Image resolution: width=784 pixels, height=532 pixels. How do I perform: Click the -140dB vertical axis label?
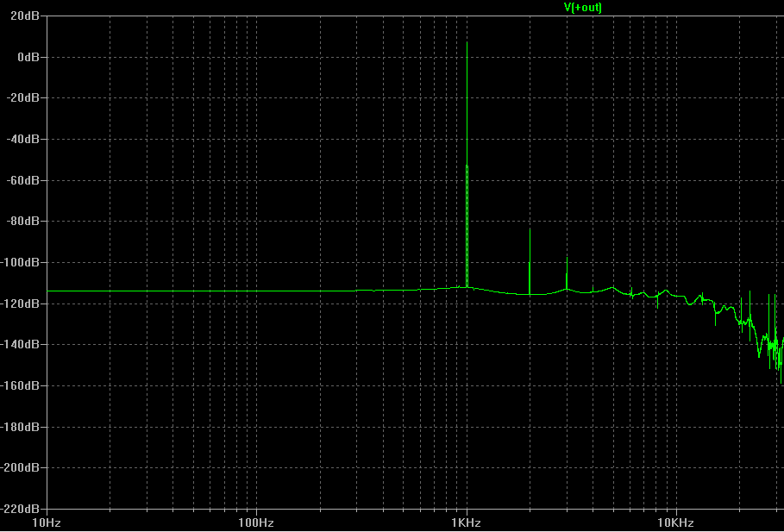[20, 344]
